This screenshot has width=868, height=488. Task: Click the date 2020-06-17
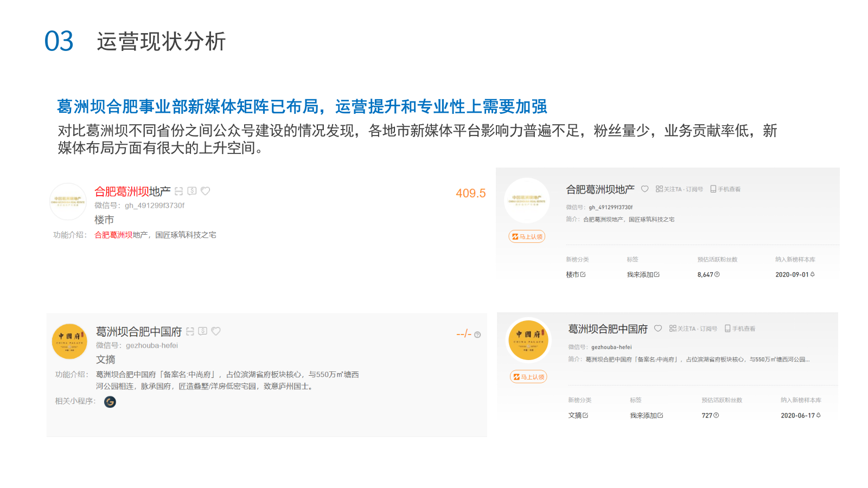pyautogui.click(x=797, y=416)
